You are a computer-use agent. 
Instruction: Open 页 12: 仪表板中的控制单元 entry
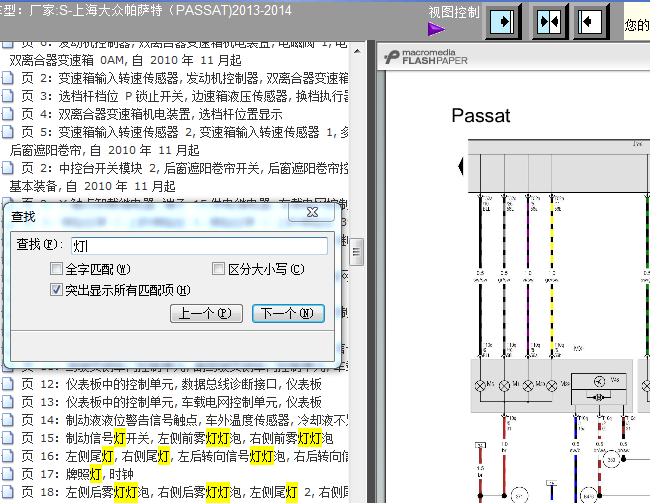point(172,384)
